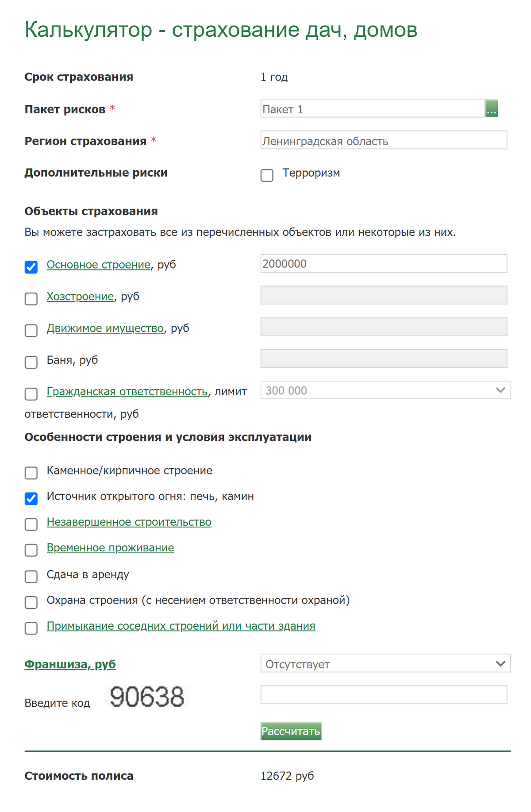
Task: Check the Хозстроение object
Action: [31, 299]
